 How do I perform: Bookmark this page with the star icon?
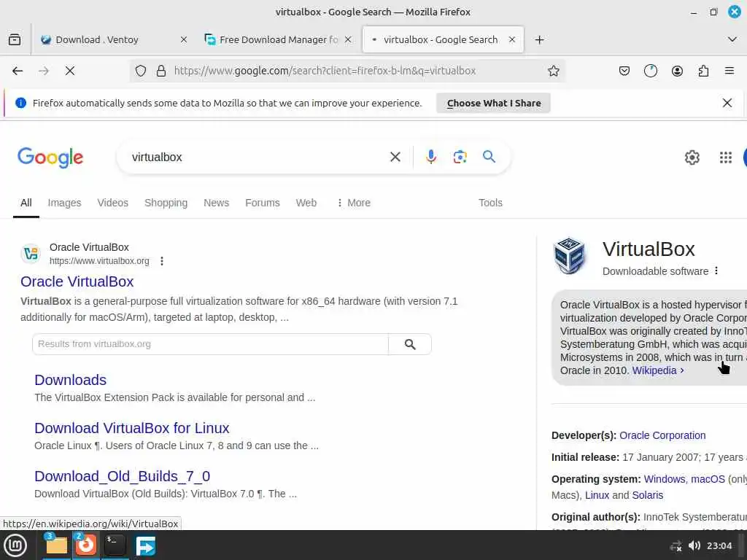tap(553, 71)
